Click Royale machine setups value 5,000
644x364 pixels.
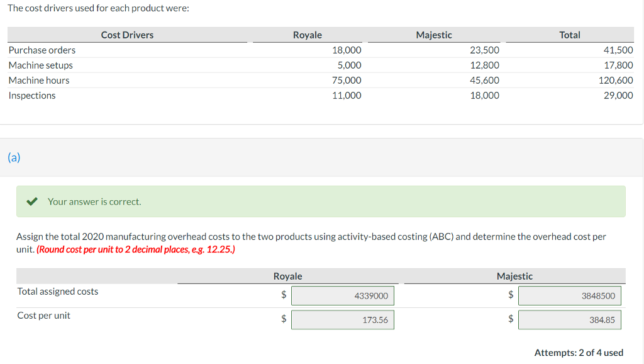(350, 65)
